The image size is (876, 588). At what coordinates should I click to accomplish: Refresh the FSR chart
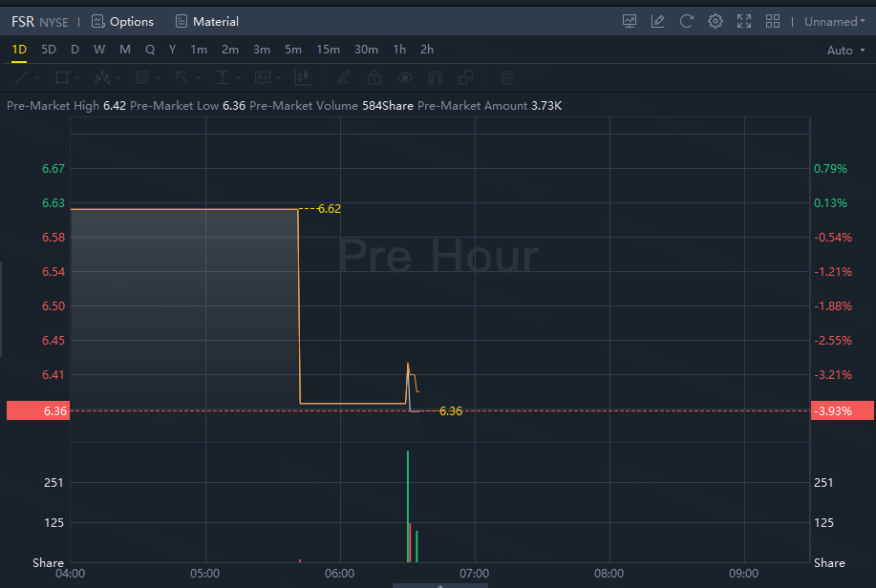(x=687, y=21)
